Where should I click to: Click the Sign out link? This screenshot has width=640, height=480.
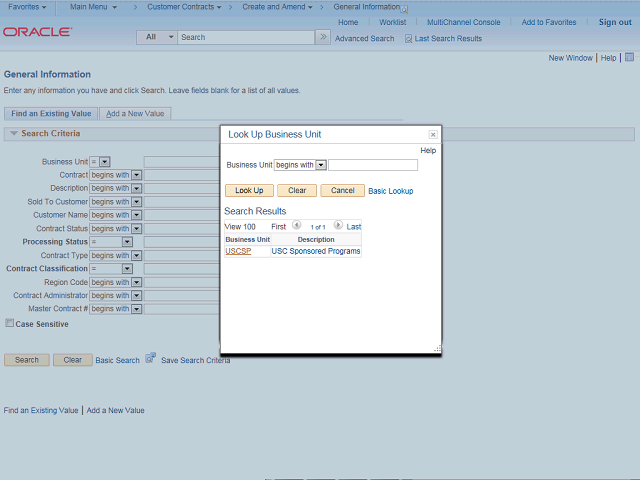click(x=615, y=22)
